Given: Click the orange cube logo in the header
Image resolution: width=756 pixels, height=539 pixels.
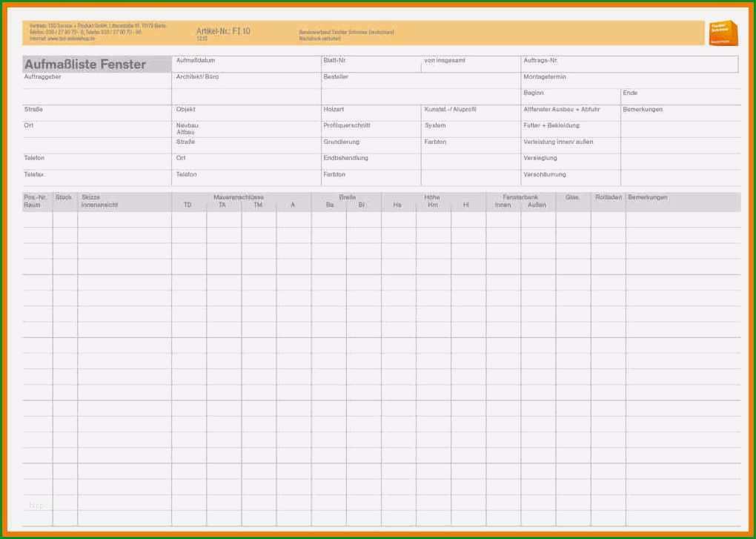Looking at the screenshot, I should pyautogui.click(x=723, y=33).
